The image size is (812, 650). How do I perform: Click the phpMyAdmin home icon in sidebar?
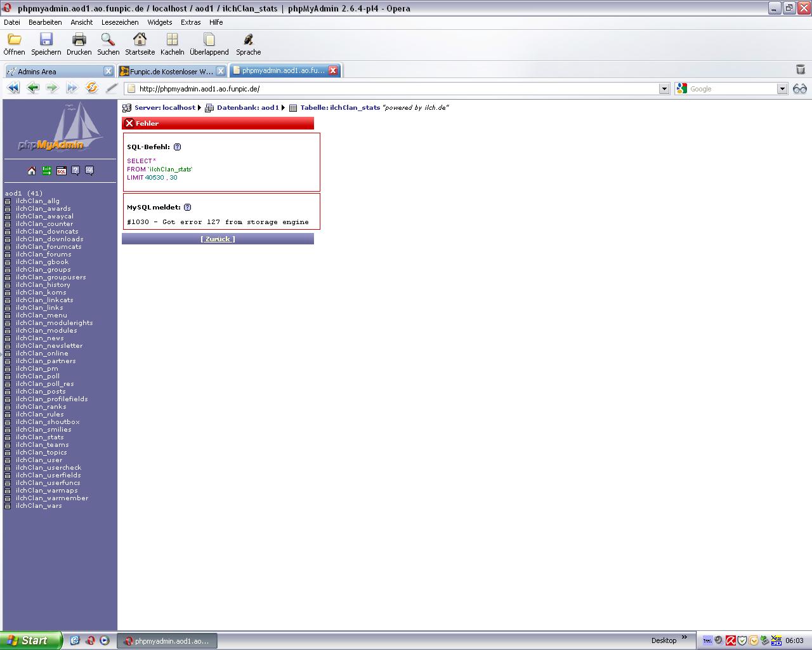click(x=32, y=171)
